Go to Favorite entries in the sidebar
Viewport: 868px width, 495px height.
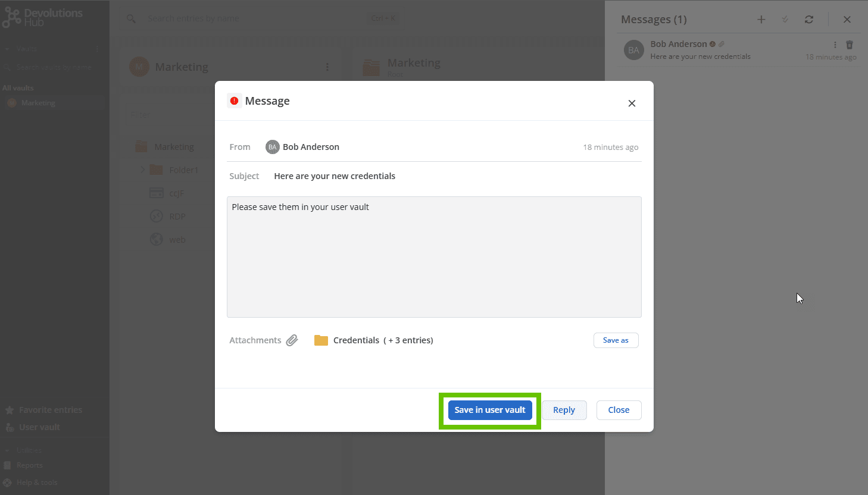pos(50,410)
